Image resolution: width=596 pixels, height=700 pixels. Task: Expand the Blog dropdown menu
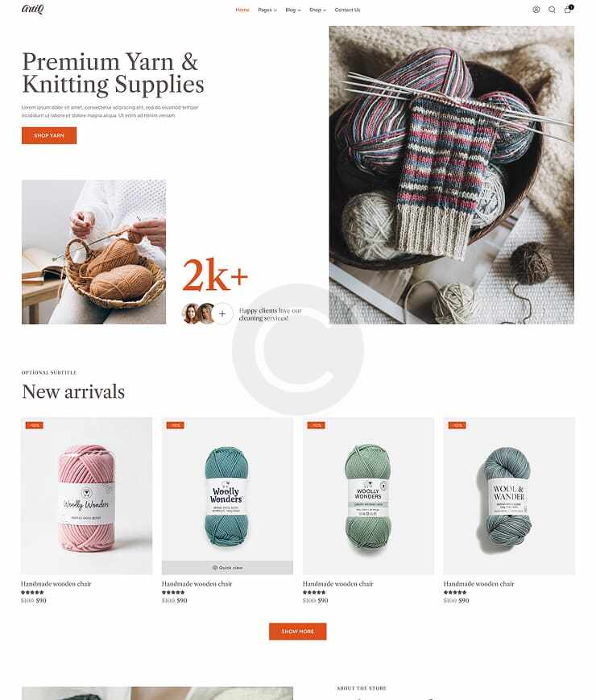click(x=293, y=10)
